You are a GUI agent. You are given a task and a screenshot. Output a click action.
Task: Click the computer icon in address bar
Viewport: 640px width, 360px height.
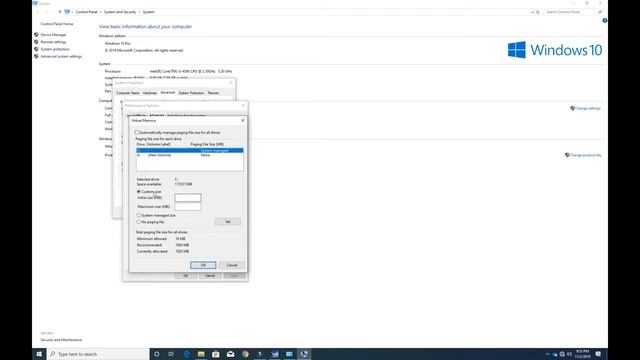click(67, 12)
